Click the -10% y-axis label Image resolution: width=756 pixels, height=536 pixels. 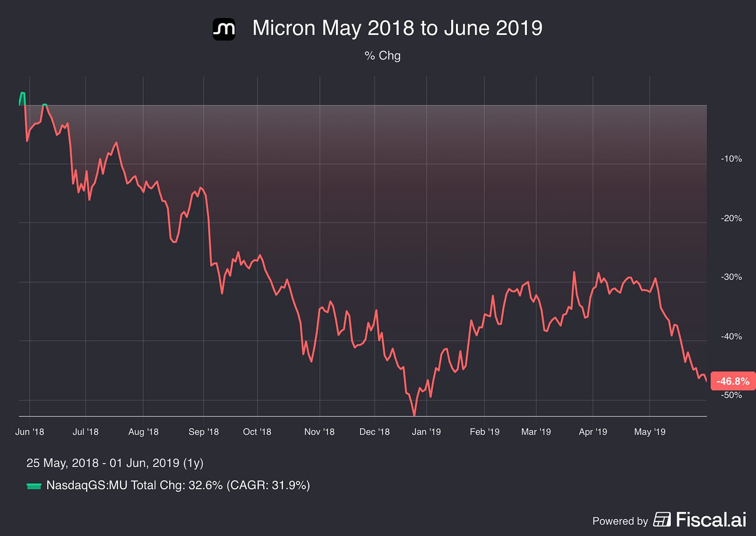[x=731, y=159]
